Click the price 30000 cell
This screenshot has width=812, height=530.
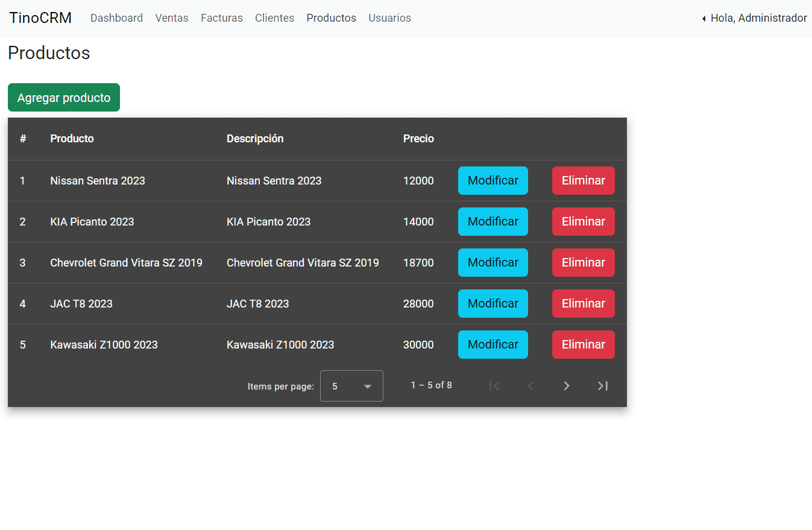pos(418,345)
